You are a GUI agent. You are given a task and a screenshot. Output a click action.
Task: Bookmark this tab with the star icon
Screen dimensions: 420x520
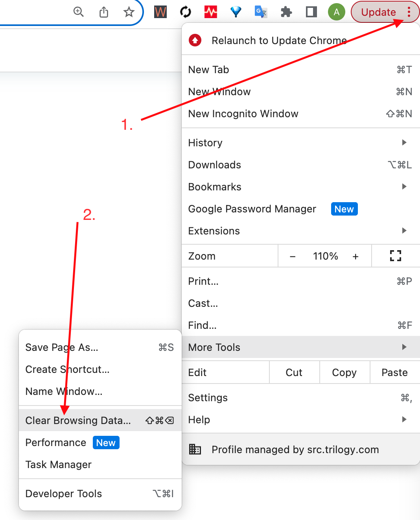[x=129, y=12]
